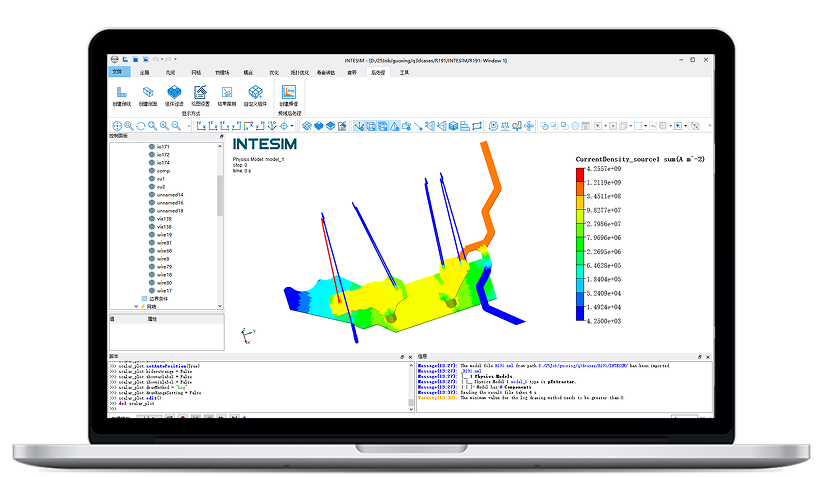Click the red color legend swatch
823x477 pixels.
(x=580, y=174)
